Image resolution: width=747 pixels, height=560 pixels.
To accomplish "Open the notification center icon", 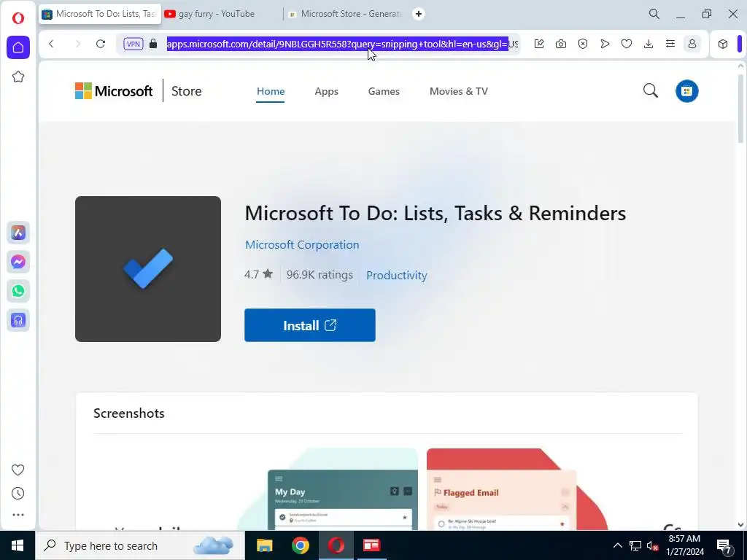I will coord(724,545).
